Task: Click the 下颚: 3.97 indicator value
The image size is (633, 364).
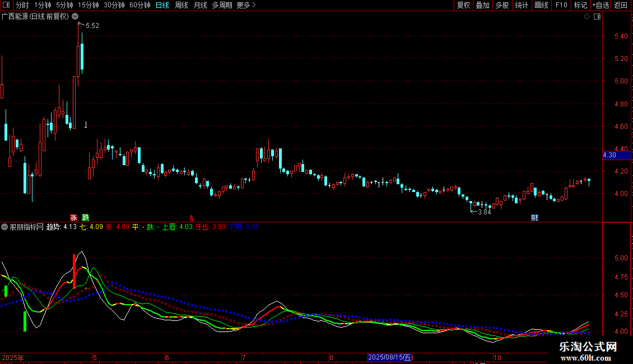Action: pyautogui.click(x=244, y=227)
